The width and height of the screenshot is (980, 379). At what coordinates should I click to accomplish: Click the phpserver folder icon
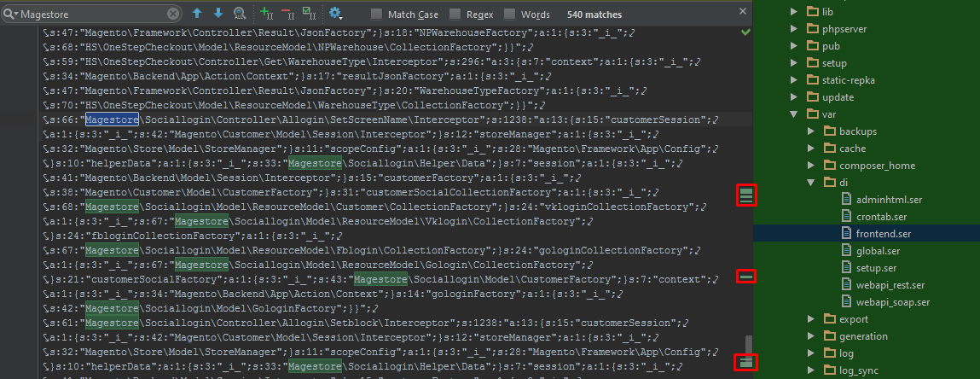click(813, 29)
